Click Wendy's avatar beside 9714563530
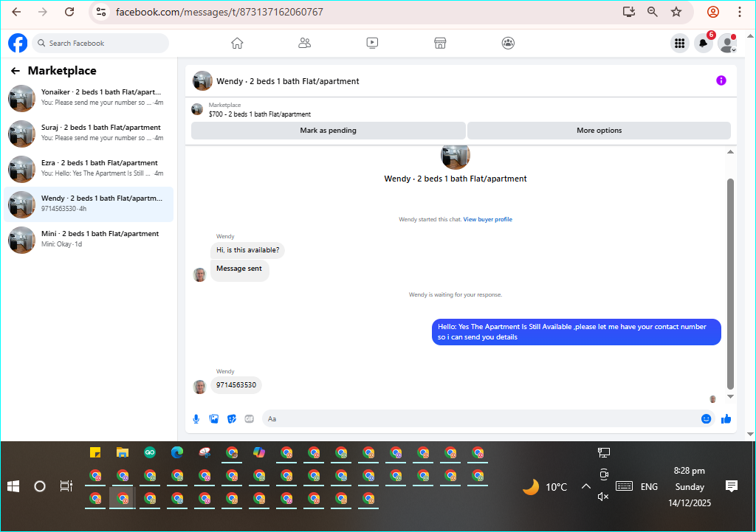Screen dimensions: 756x532 pyautogui.click(x=199, y=387)
